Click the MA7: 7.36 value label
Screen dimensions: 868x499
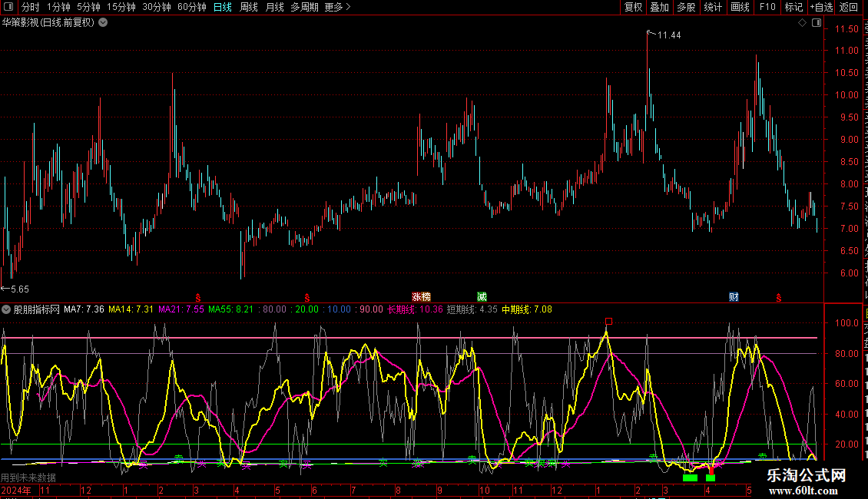pyautogui.click(x=84, y=310)
